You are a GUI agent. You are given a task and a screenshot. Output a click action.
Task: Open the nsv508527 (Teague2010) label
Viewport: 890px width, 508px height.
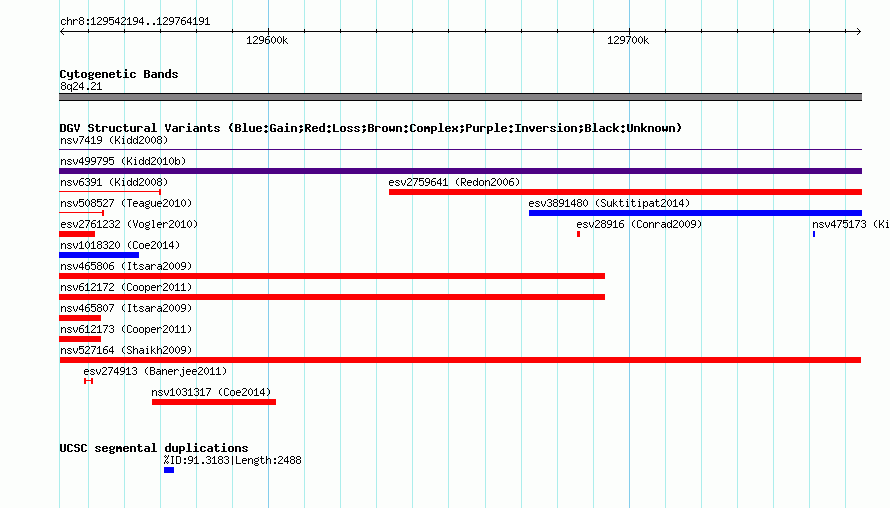[x=126, y=203]
